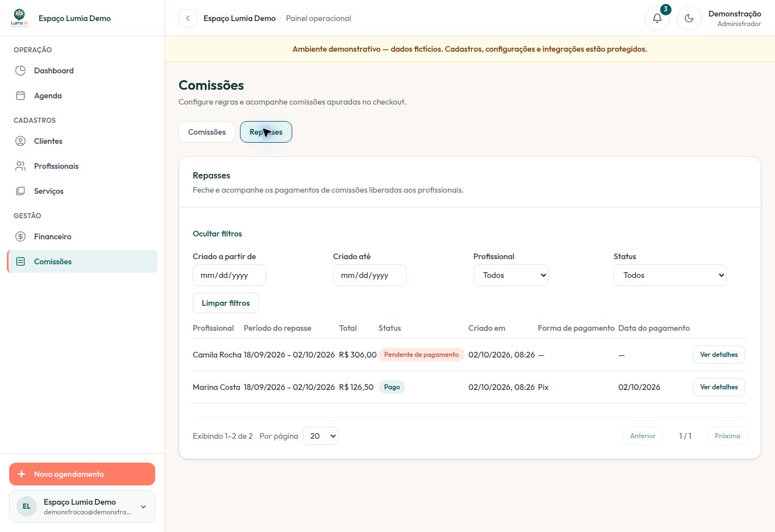Click Novo agendamento button

[x=82, y=474]
